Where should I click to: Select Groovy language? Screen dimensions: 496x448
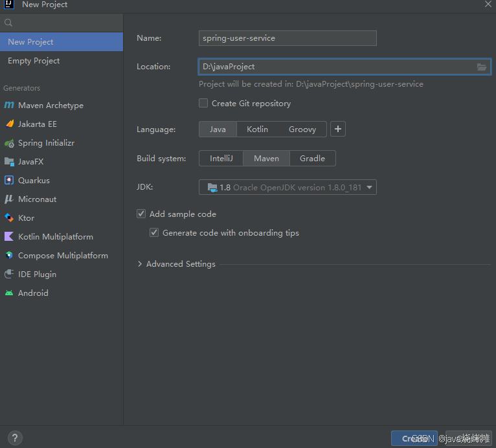pyautogui.click(x=302, y=129)
